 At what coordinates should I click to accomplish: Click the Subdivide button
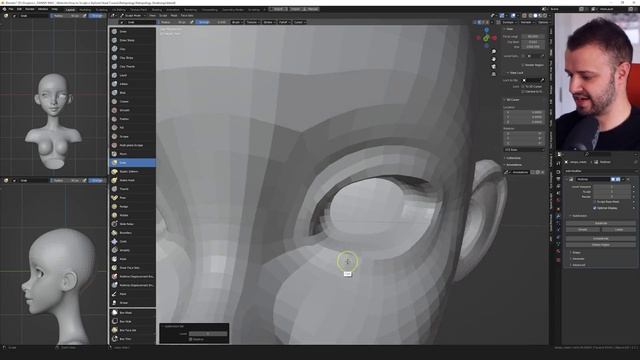[x=600, y=223]
